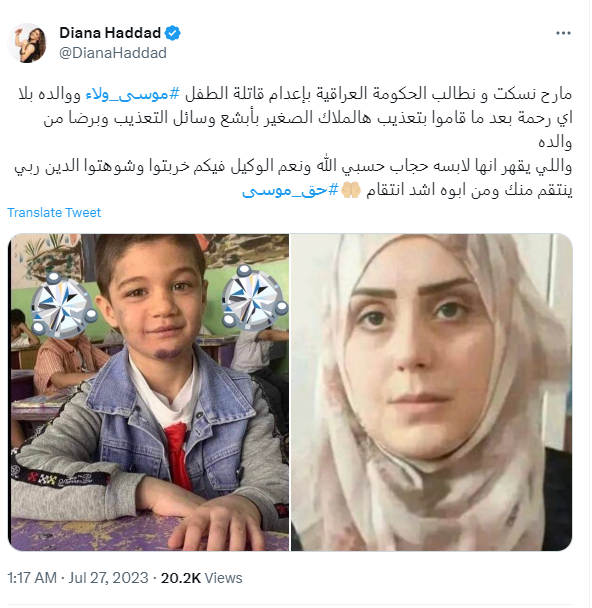Click the blue verified badge
This screenshot has height=608, width=592.
click(173, 33)
